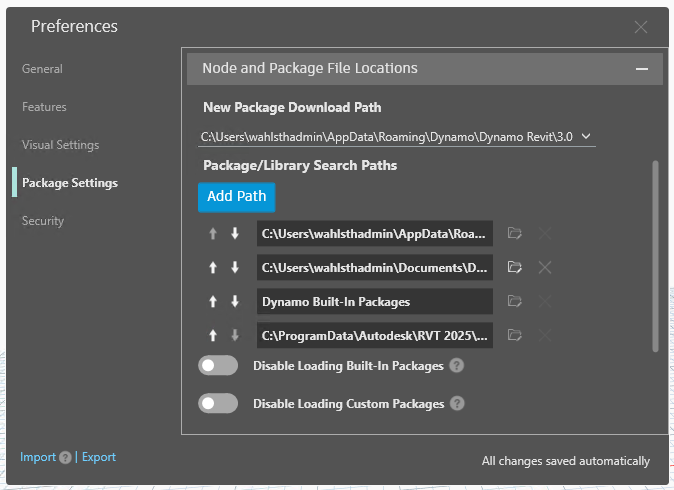Switch to the Visual Settings tab

point(60,145)
